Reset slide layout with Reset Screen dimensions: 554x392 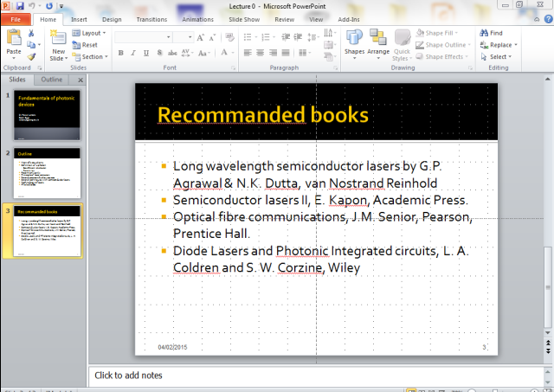click(85, 45)
